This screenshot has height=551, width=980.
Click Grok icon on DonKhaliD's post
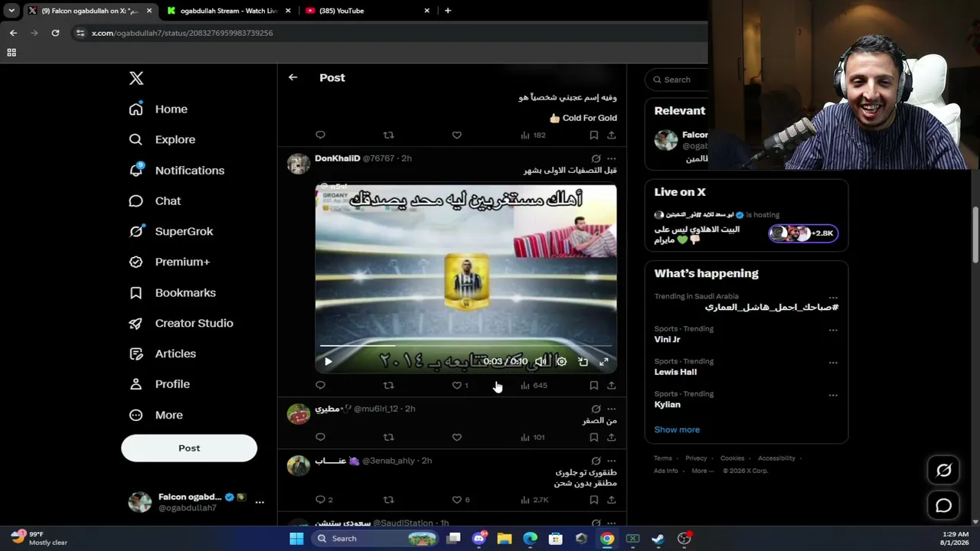596,158
